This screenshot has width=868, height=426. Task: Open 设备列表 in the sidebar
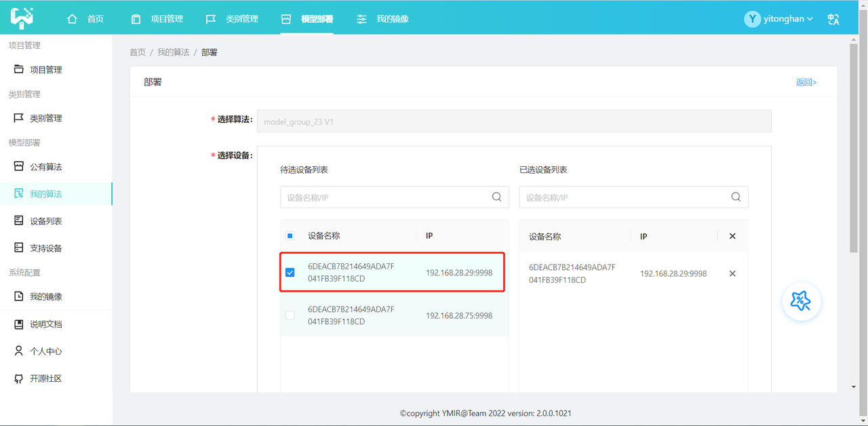pos(45,221)
